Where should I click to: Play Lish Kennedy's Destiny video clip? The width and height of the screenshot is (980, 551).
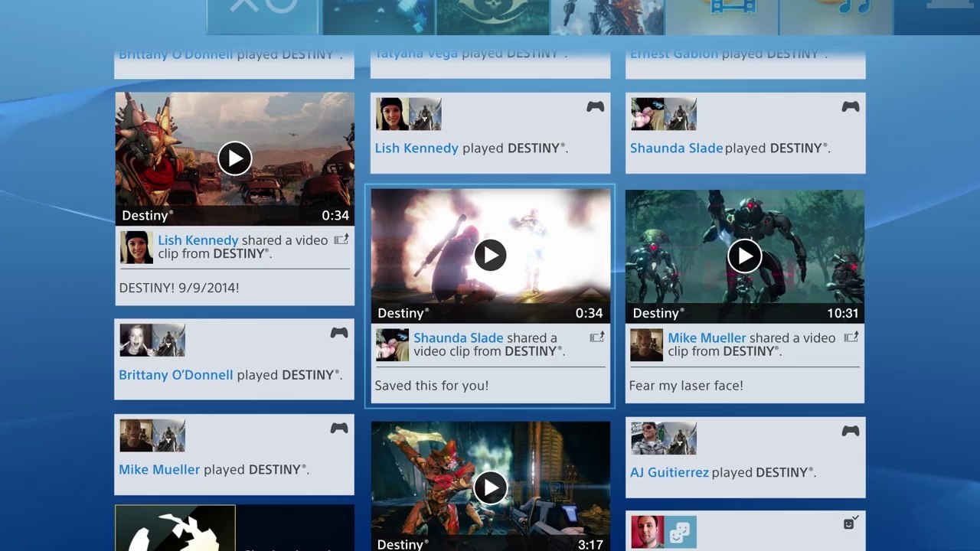(x=234, y=158)
